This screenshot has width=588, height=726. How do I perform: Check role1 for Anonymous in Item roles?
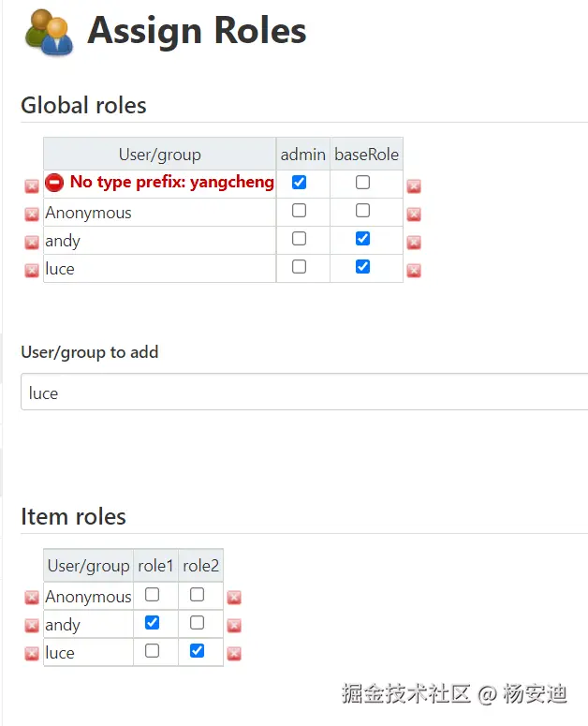(x=153, y=594)
